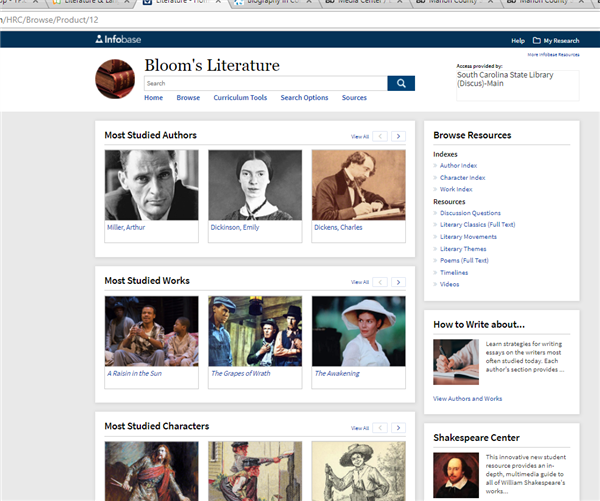The image size is (600, 501).
Task: Open the Videos resource
Action: [450, 284]
